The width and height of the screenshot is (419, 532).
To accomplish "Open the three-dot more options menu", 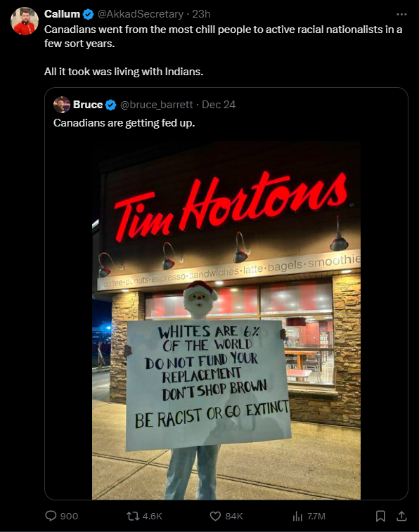I will [401, 14].
